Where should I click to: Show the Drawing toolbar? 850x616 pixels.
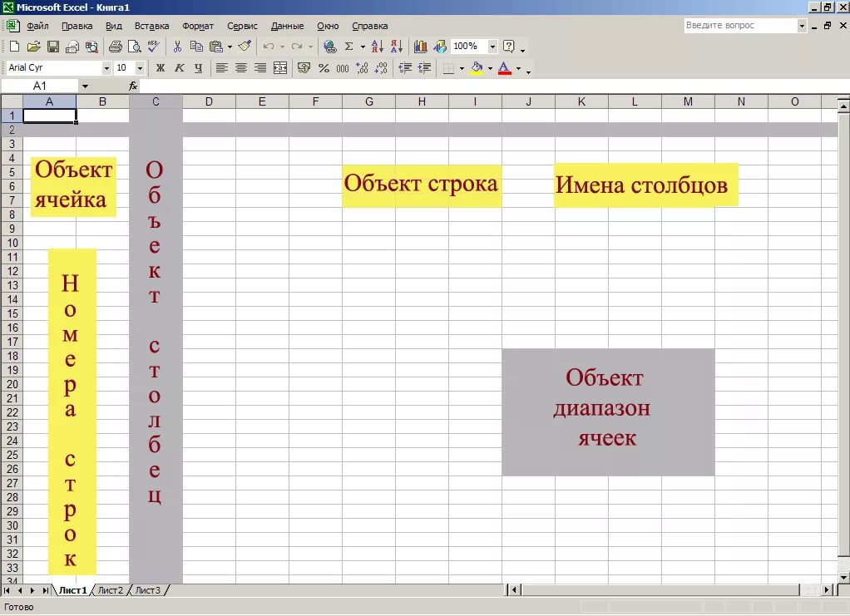point(440,47)
